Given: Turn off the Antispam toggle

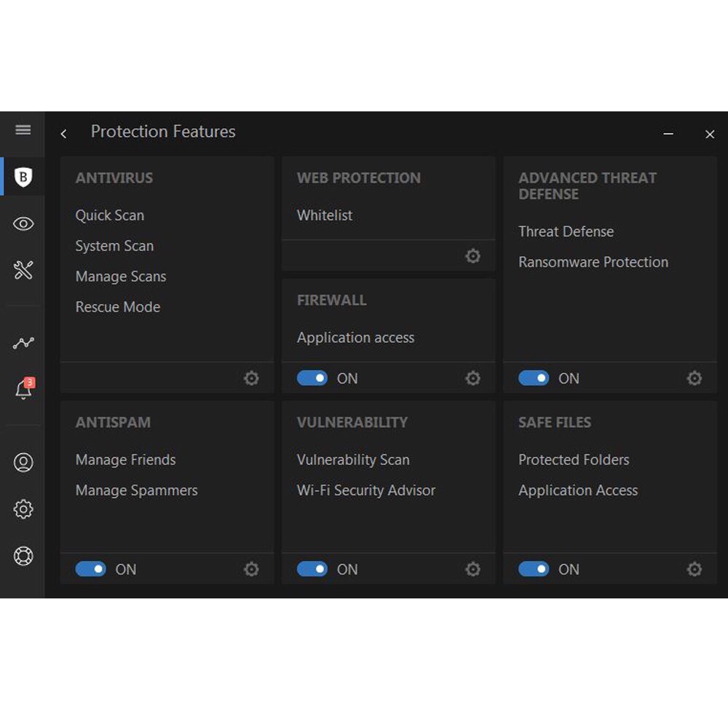Looking at the screenshot, I should (x=91, y=569).
